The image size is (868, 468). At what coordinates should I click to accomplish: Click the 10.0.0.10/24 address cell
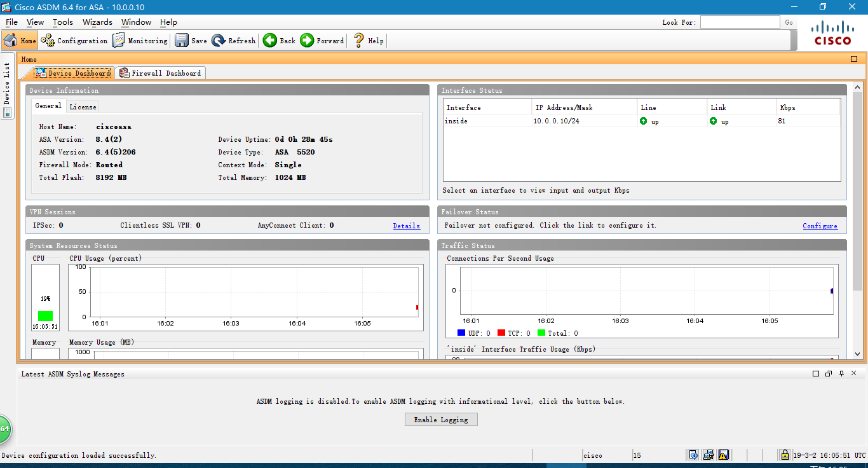click(584, 121)
